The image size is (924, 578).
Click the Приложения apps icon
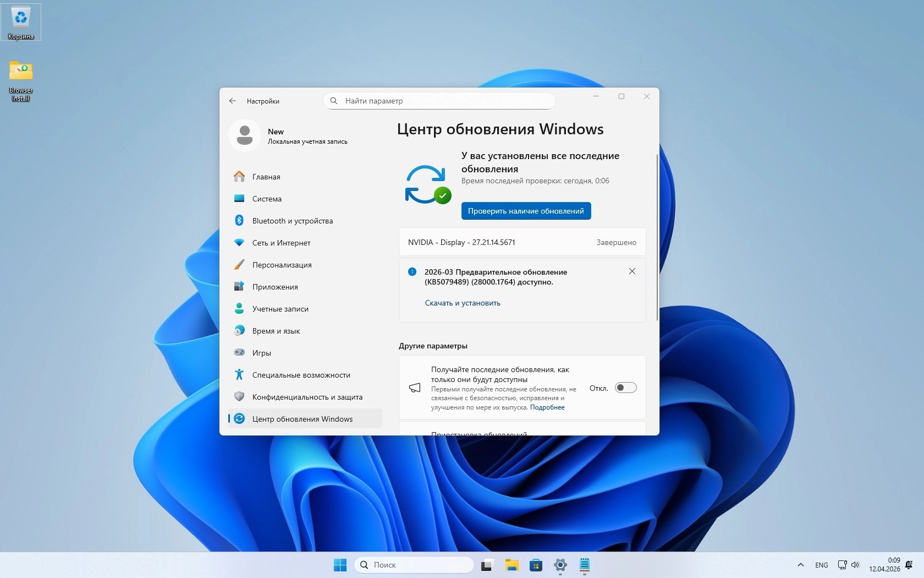click(239, 287)
